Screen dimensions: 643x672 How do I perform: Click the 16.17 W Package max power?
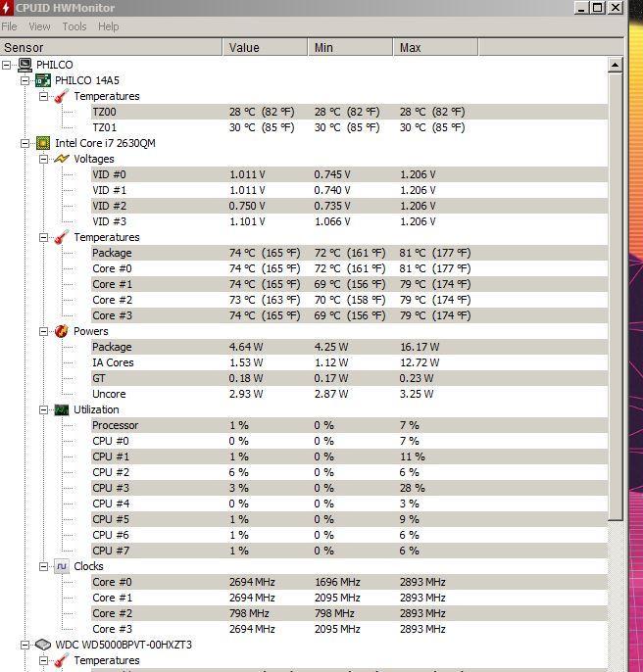pyautogui.click(x=420, y=347)
